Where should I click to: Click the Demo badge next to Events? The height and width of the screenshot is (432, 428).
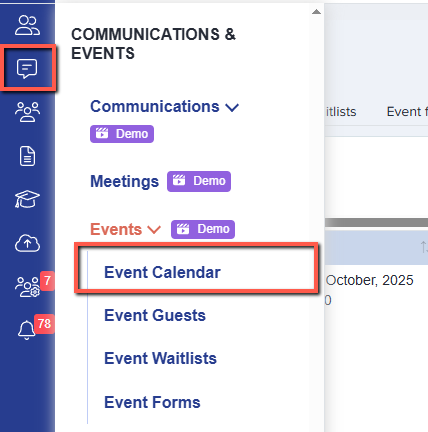(203, 229)
